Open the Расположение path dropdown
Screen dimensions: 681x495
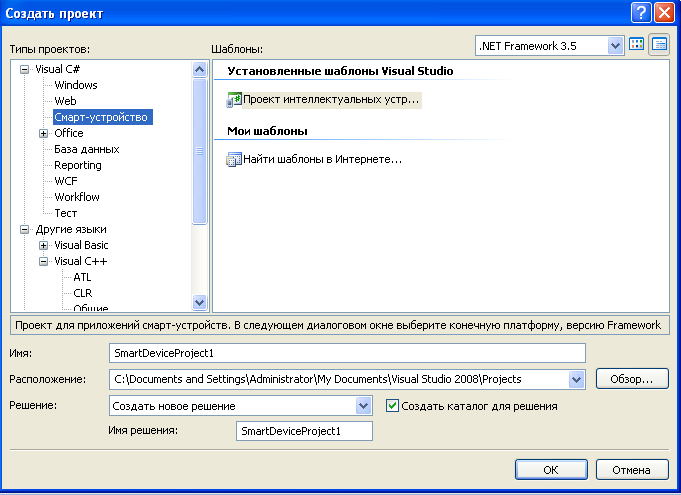(x=576, y=380)
